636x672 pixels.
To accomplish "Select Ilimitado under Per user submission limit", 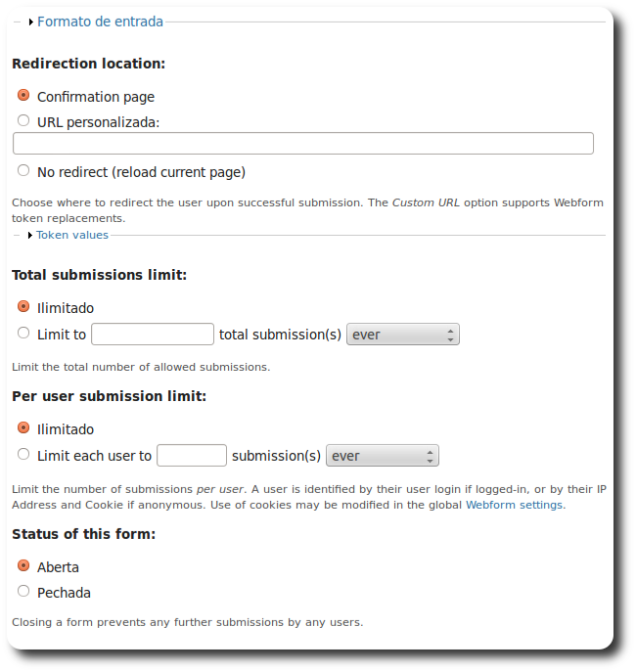I will point(23,428).
